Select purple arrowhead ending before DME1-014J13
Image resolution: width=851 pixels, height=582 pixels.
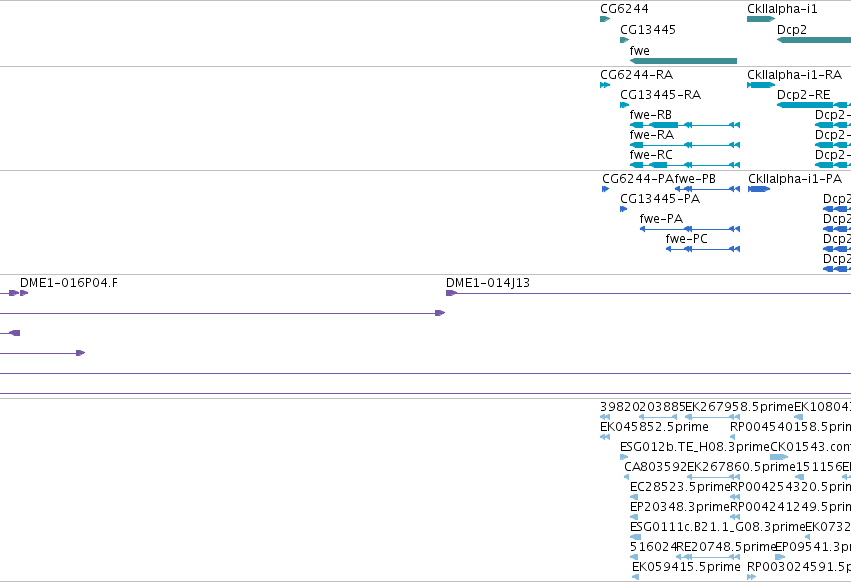[x=440, y=313]
